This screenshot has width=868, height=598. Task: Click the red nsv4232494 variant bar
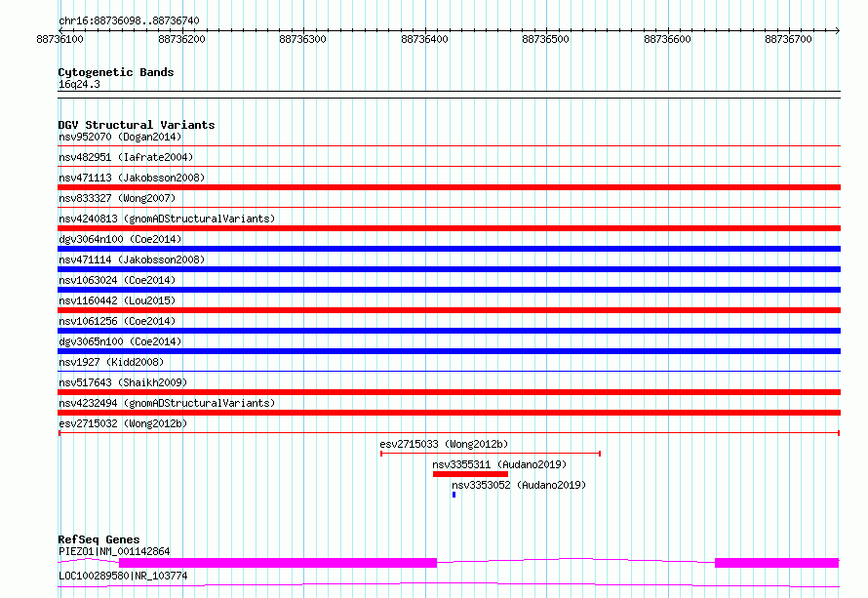449,413
